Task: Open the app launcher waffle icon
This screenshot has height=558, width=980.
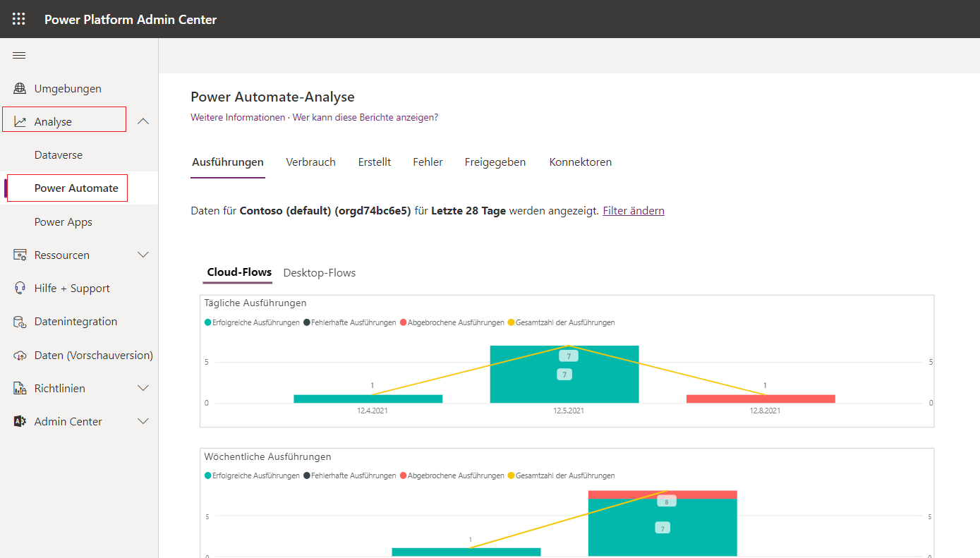Action: [19, 19]
